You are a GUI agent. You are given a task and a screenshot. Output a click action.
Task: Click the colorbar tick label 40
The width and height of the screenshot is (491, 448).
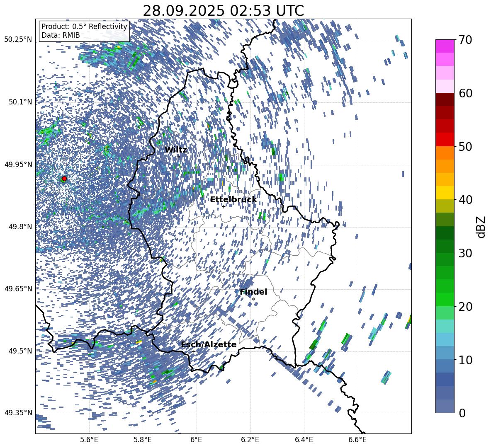[466, 200]
